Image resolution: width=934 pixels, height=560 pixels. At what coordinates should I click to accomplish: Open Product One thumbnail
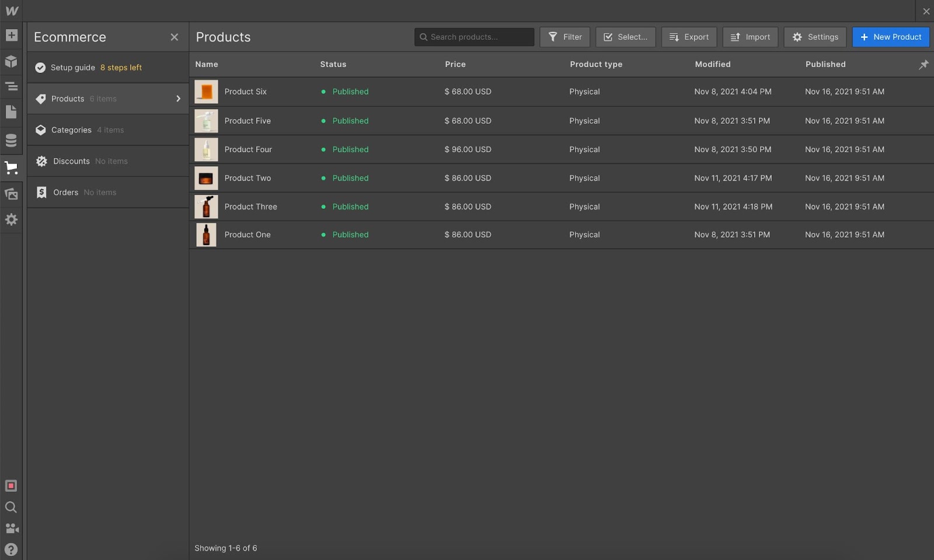point(206,235)
